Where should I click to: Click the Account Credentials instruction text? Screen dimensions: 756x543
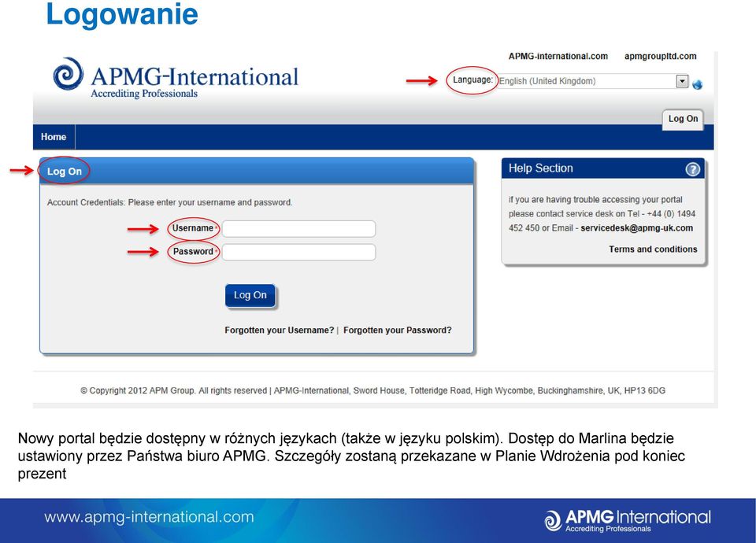170,202
